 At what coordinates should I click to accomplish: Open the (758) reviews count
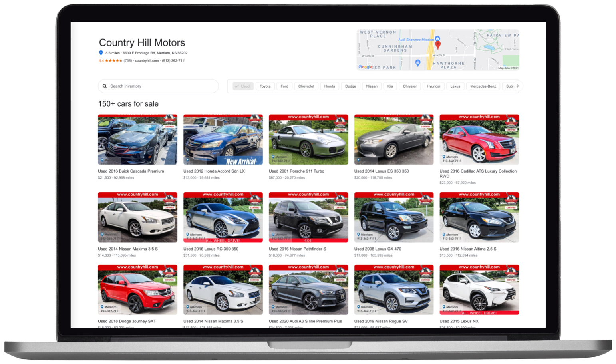(x=128, y=61)
